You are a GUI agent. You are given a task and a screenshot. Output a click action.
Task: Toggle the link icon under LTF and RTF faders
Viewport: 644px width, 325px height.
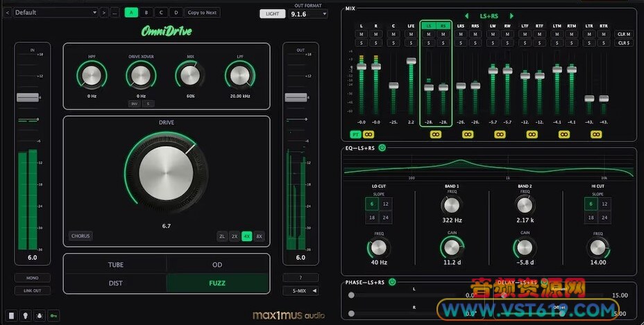pyautogui.click(x=532, y=134)
